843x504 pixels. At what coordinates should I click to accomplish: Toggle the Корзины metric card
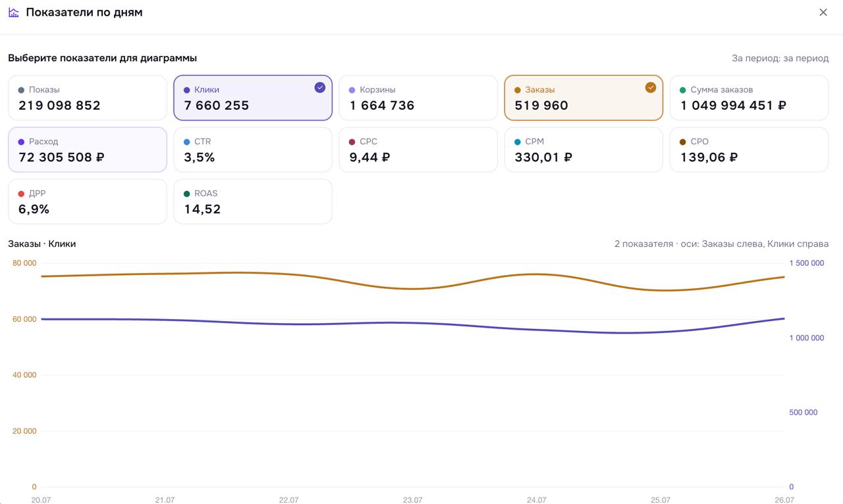[x=418, y=98]
